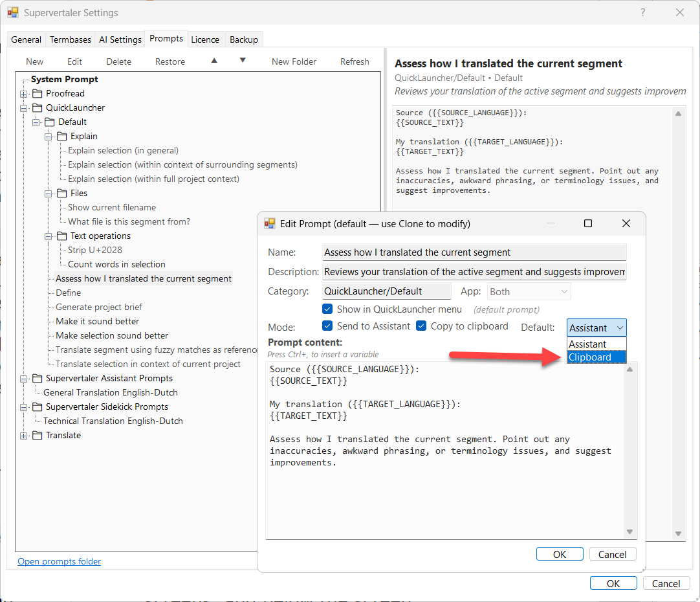Click the Default folder icon
This screenshot has height=602, width=700.
(50, 122)
